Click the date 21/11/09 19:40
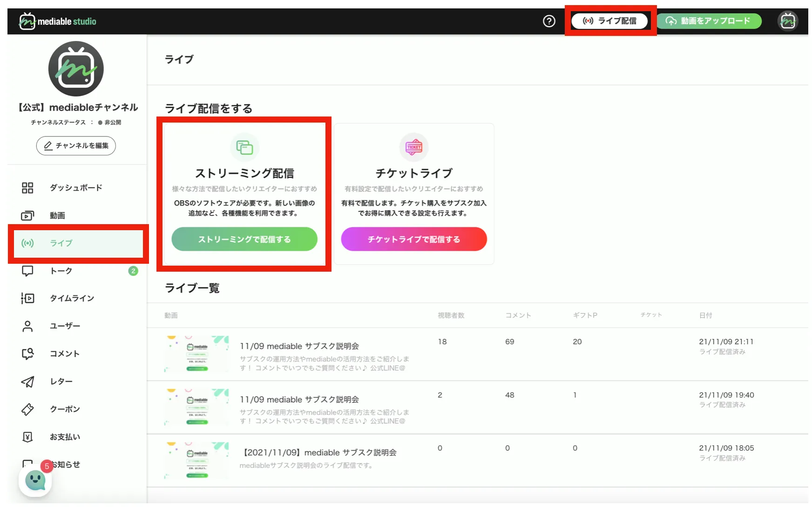The height and width of the screenshot is (507, 812). click(726, 395)
